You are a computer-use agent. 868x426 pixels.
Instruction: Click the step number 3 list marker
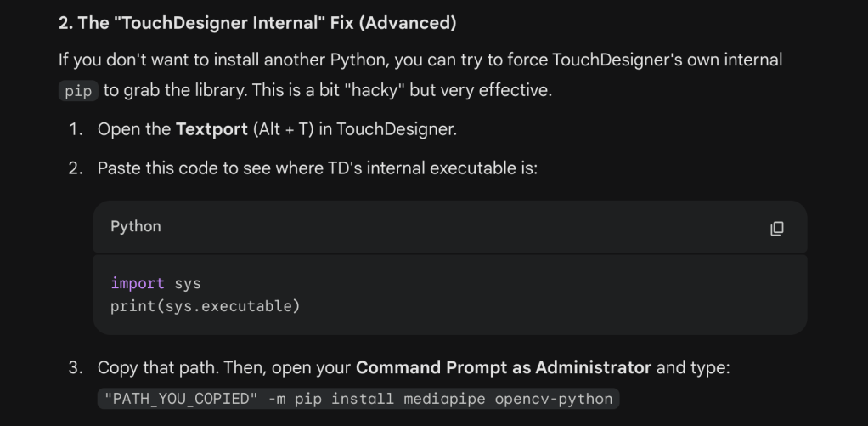click(76, 368)
